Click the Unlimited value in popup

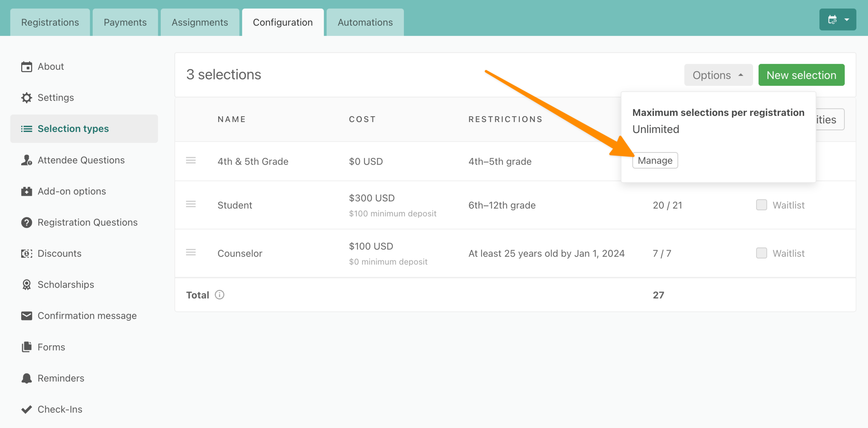tap(656, 129)
